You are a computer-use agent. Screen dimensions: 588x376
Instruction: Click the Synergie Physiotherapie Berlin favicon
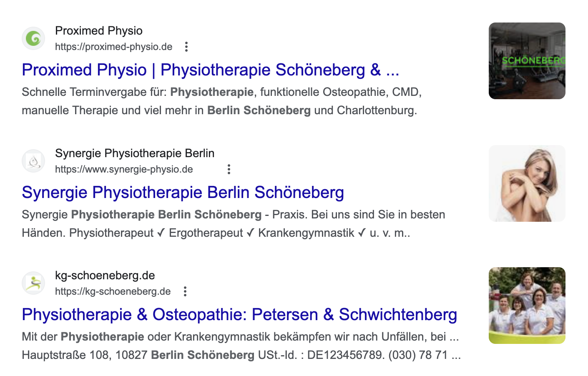click(33, 161)
